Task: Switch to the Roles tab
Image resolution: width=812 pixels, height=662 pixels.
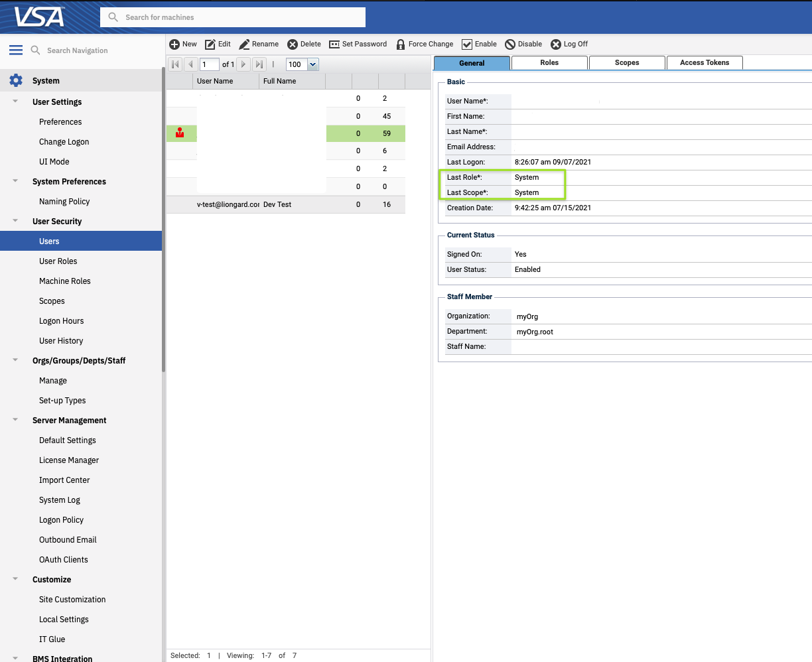Action: pos(549,62)
